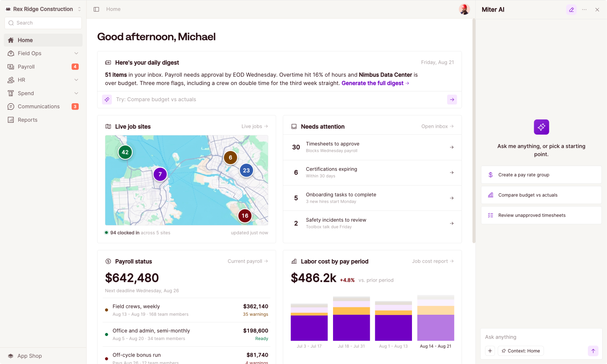
Task: Click the Ask anything input box
Action: [x=541, y=337]
